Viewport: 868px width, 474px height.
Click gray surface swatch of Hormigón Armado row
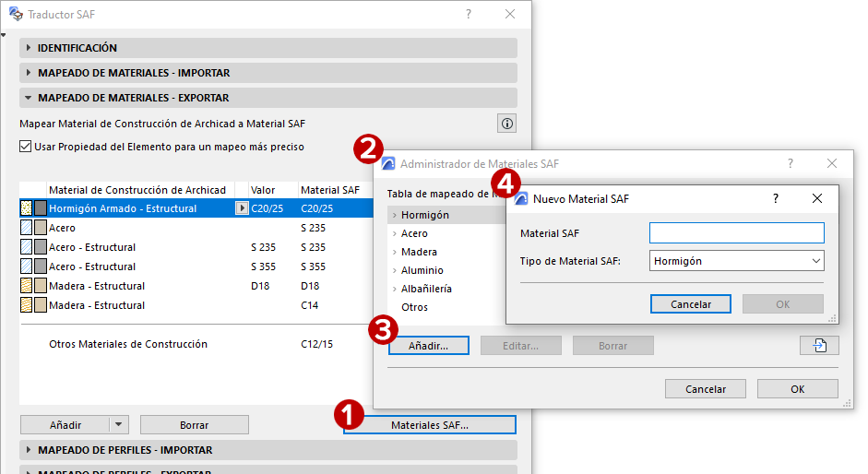tap(41, 208)
